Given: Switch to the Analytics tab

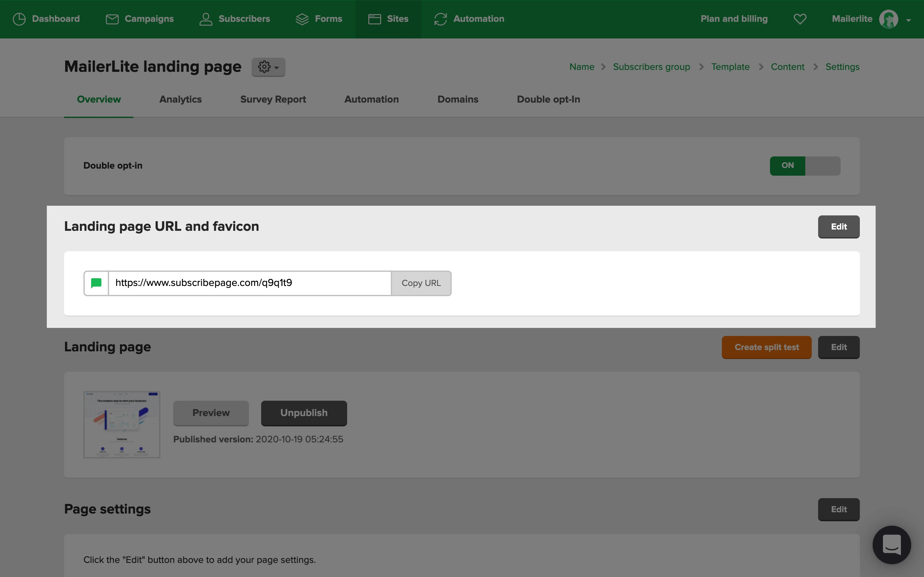Looking at the screenshot, I should pyautogui.click(x=180, y=100).
